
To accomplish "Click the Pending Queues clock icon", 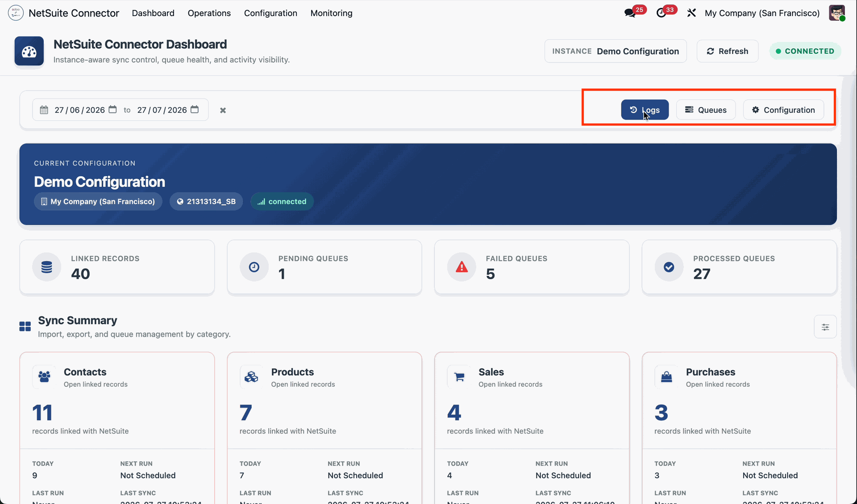I will [254, 267].
